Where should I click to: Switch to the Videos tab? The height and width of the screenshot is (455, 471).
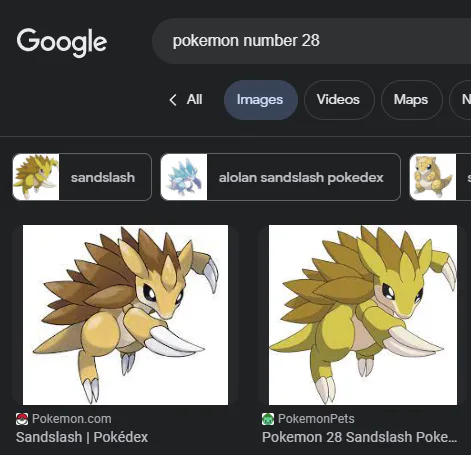tap(339, 100)
